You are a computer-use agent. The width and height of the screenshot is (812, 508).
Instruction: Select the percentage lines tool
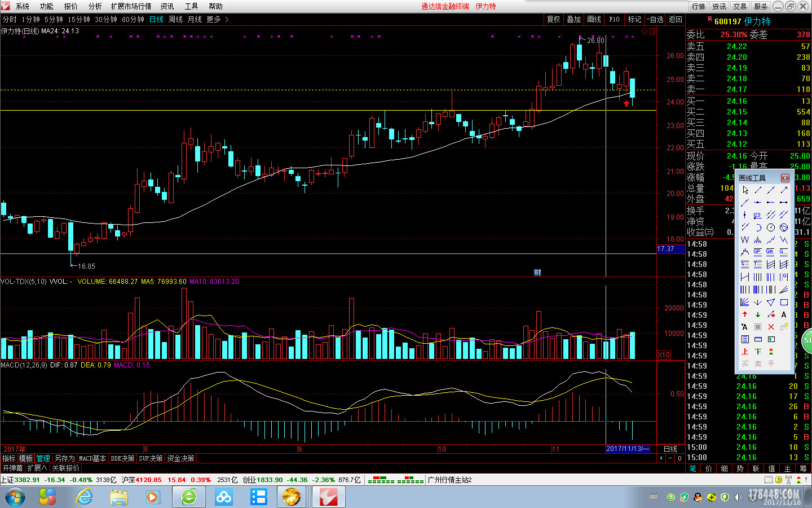pos(744,264)
